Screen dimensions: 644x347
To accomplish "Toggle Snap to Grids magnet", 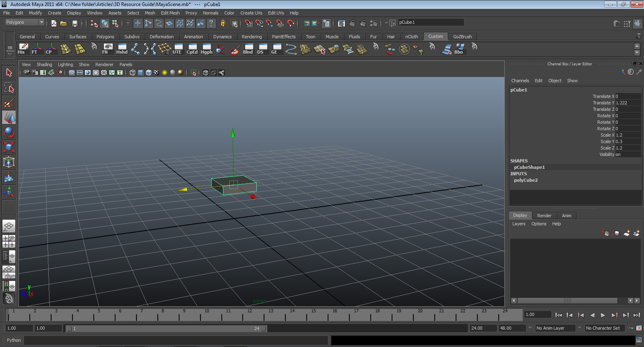I will (248, 23).
